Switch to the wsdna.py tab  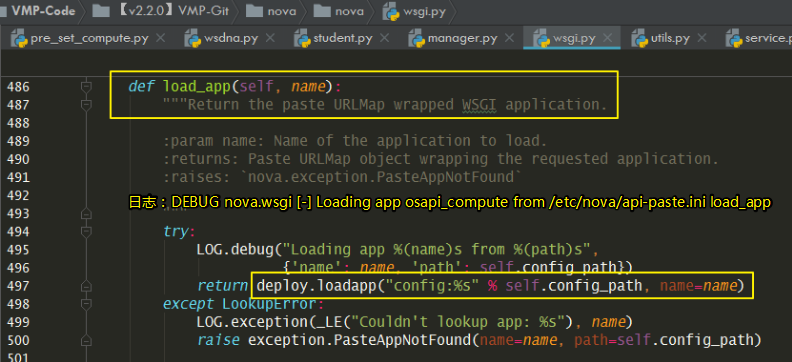point(231,38)
